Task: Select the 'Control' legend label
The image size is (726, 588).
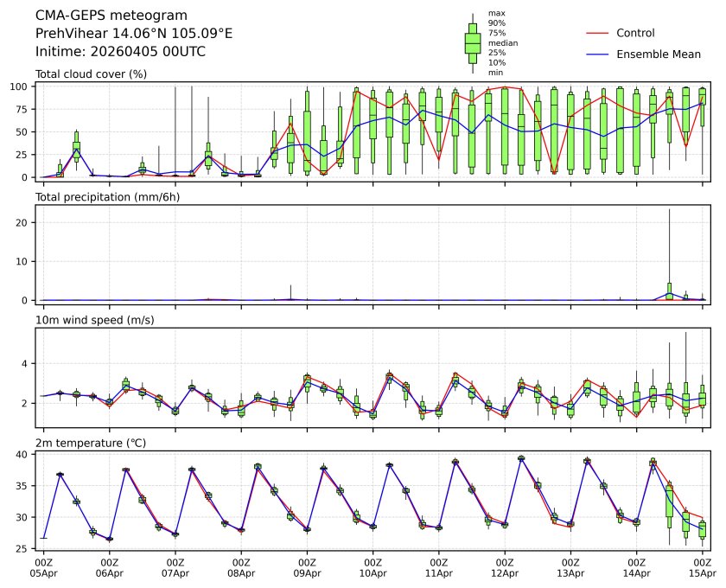Action: pyautogui.click(x=635, y=33)
